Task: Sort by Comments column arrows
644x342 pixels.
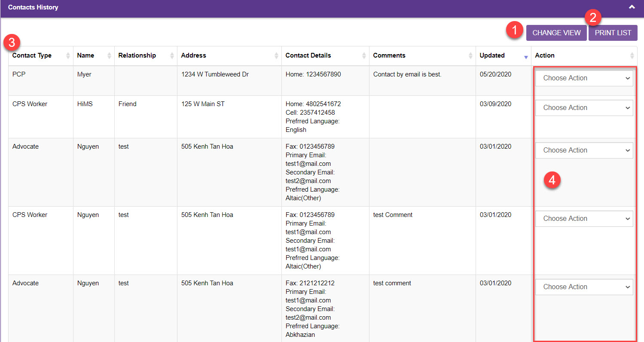Action: tap(470, 55)
